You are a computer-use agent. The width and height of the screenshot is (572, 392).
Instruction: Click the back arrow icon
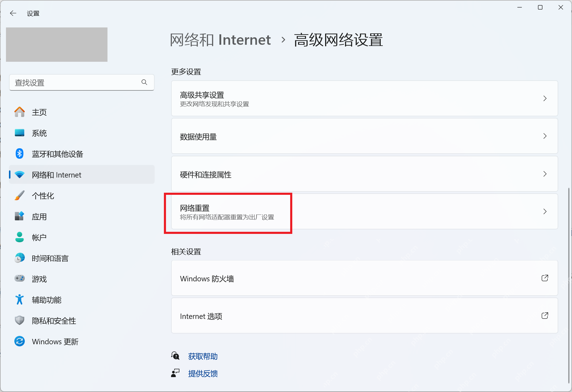tap(13, 13)
